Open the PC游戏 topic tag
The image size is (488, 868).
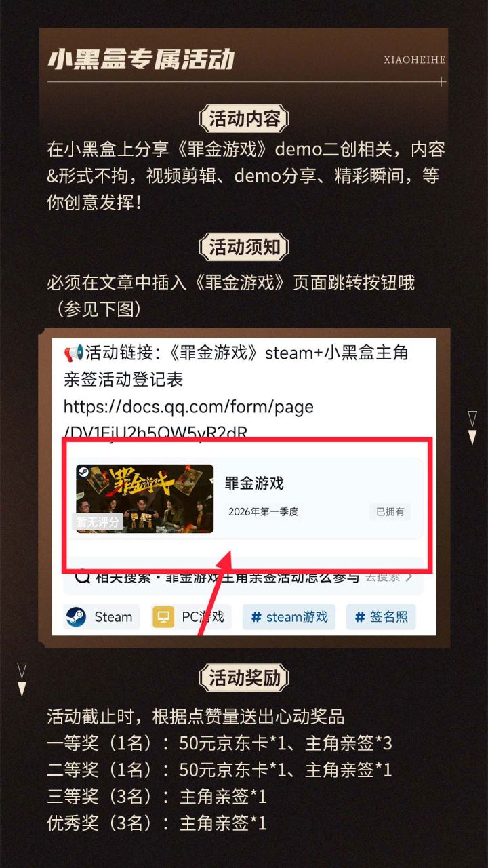(x=192, y=617)
